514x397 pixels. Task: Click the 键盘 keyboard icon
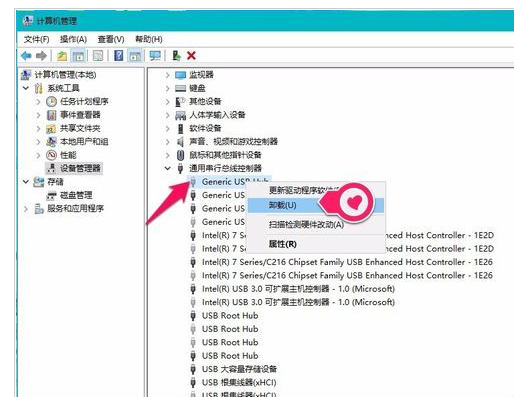(180, 88)
